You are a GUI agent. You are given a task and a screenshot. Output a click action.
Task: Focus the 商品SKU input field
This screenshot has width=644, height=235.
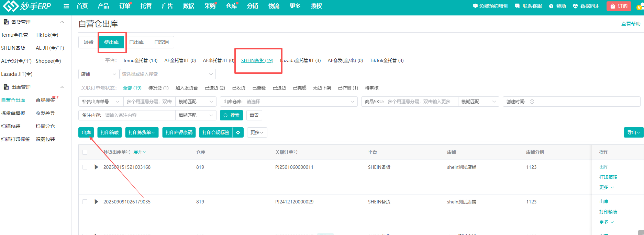(422, 102)
